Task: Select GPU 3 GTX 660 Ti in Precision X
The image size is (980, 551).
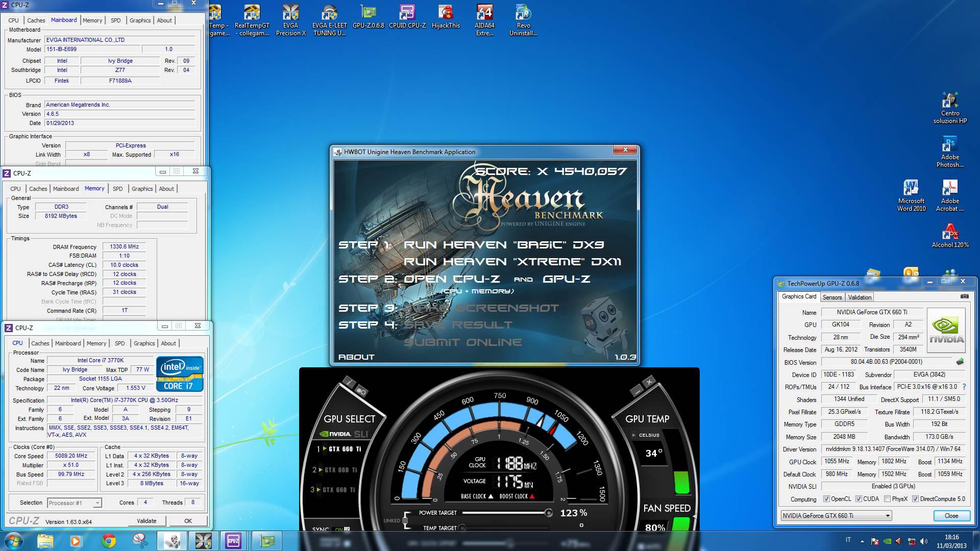Action: click(334, 490)
